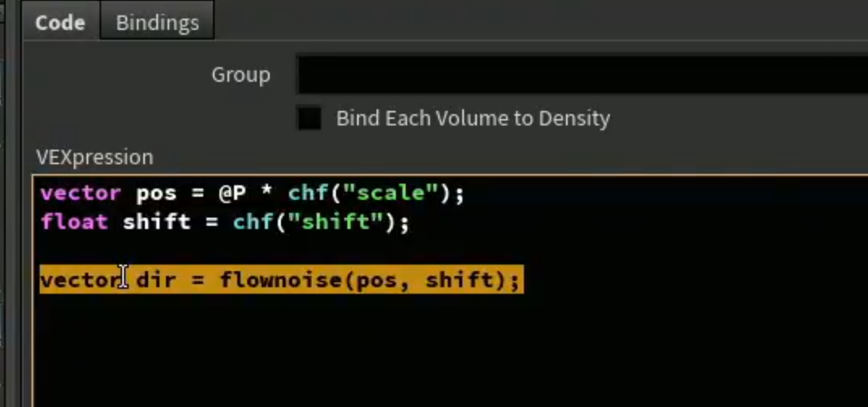Place cursor on the vector keyword of the pos line
Viewport: 868px width, 407px height.
click(81, 193)
